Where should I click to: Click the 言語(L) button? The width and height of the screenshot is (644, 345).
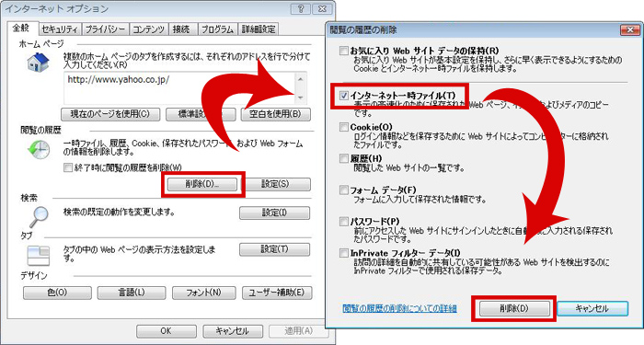click(x=132, y=293)
